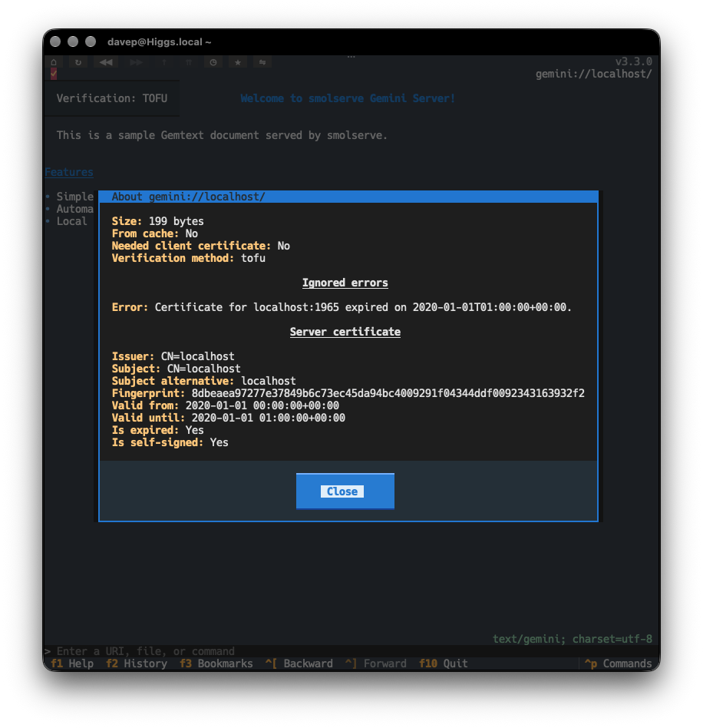Close the About gemini://localhost/ dialog
Viewport: 703px width, 728px height.
345,491
